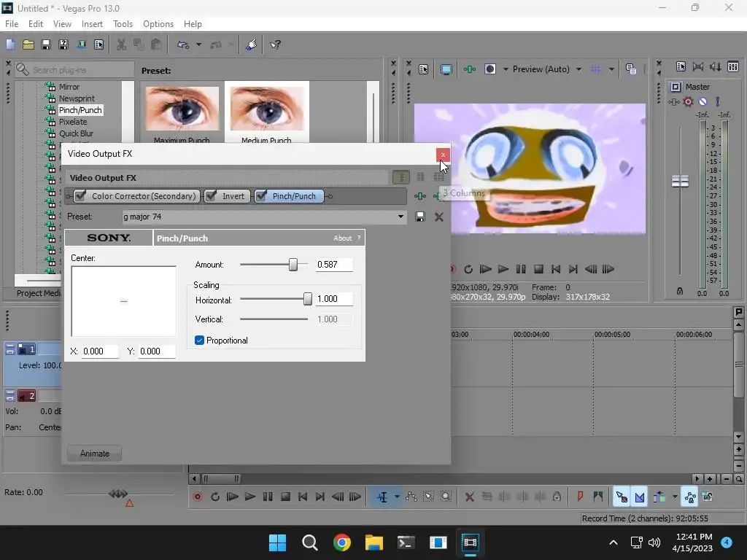
Task: Click the interactive tutorials hand icon
Action: 251,44
